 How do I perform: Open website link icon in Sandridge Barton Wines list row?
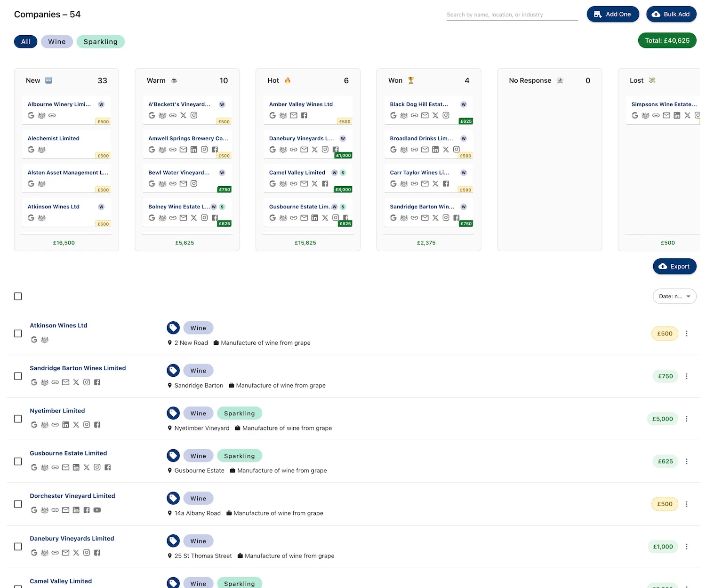tap(55, 382)
